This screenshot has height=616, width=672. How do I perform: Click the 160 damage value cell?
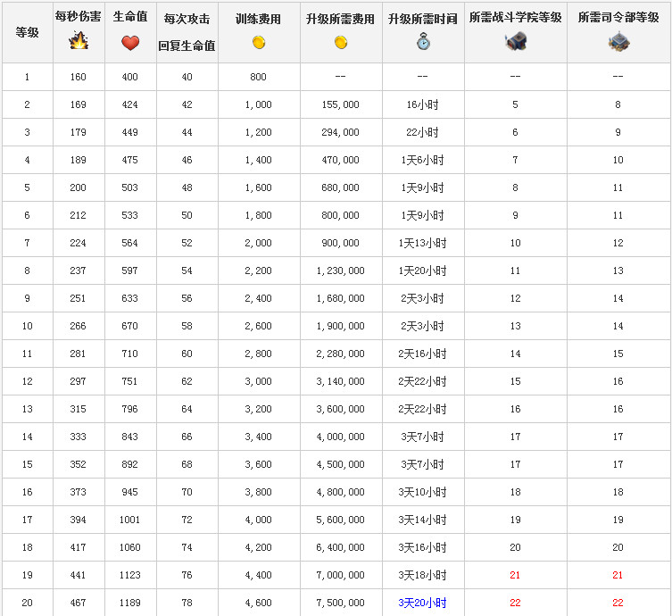[x=78, y=77]
